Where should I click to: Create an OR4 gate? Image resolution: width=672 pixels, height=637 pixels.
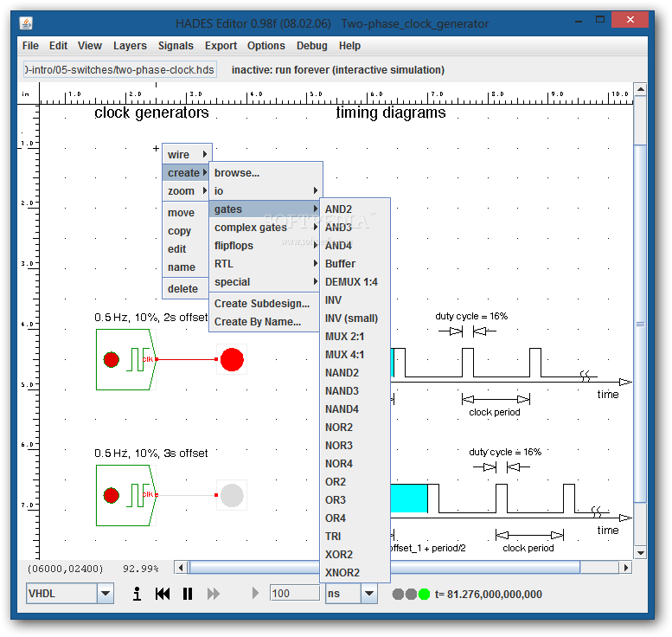click(355, 518)
